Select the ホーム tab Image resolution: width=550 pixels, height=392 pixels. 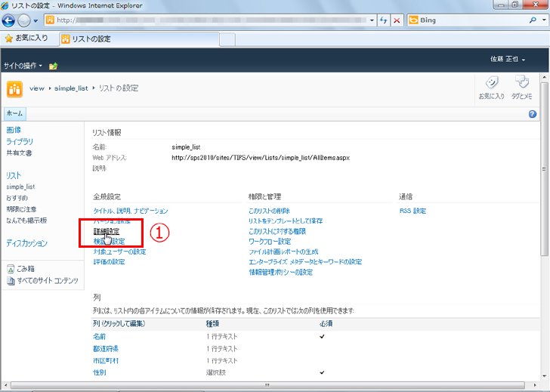(x=14, y=113)
